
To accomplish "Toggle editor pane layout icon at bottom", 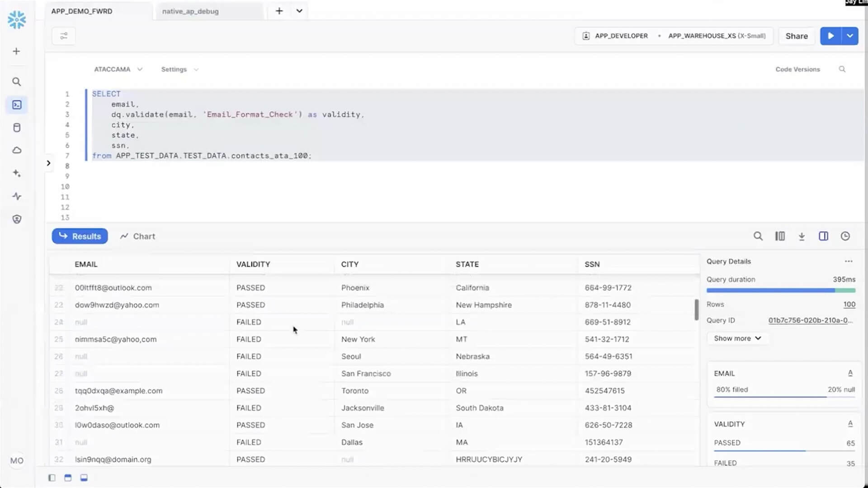I will (68, 478).
